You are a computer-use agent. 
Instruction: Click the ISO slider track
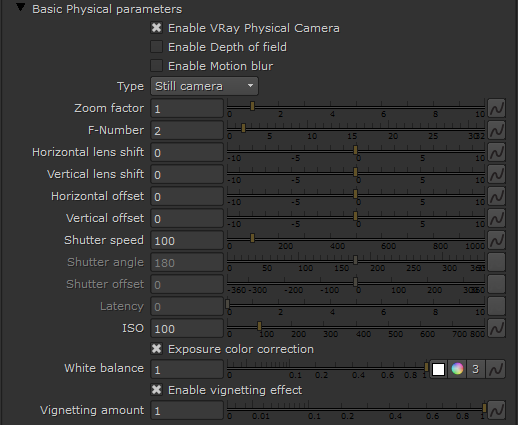coord(356,326)
